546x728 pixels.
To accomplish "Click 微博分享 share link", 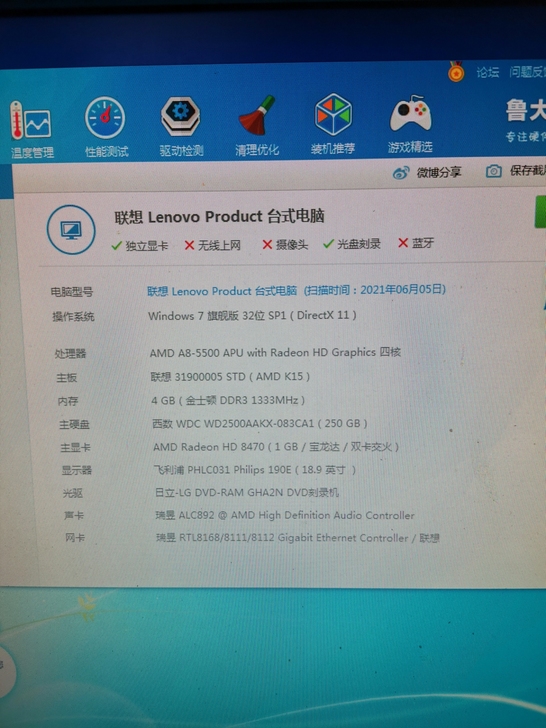I will [439, 172].
